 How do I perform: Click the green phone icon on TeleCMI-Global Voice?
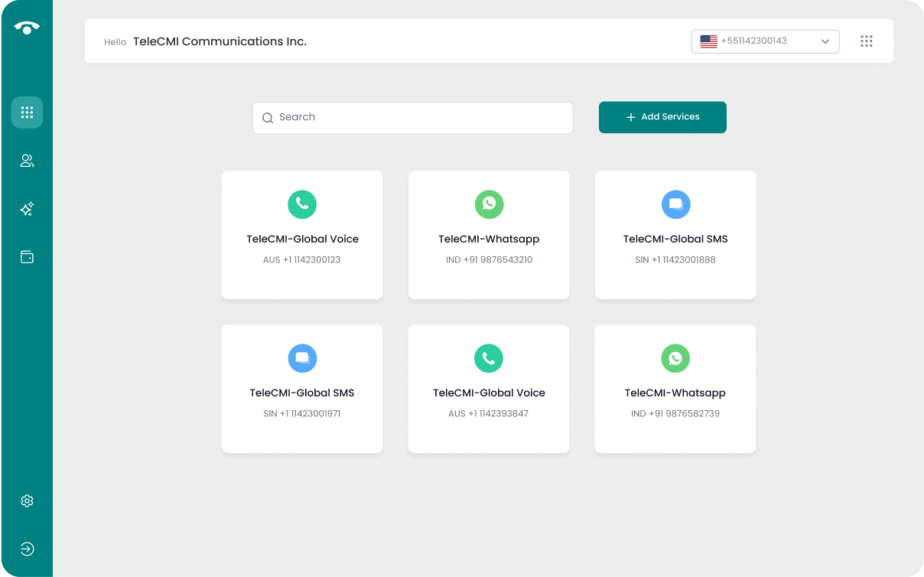pos(302,204)
